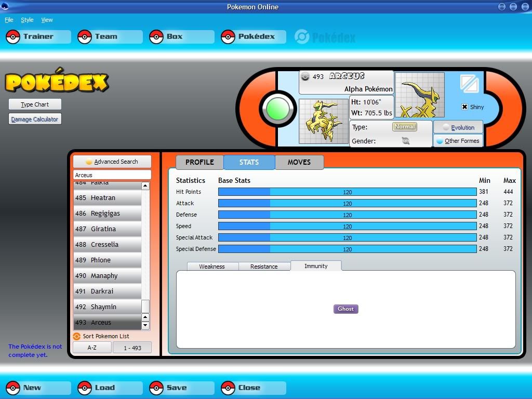Click the genderless symbol next to Gender
The height and width of the screenshot is (399, 532).
point(405,141)
